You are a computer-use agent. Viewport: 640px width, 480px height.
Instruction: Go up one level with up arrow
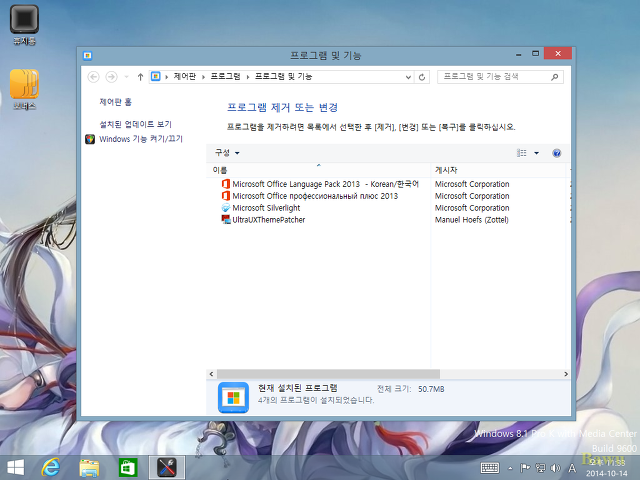140,77
